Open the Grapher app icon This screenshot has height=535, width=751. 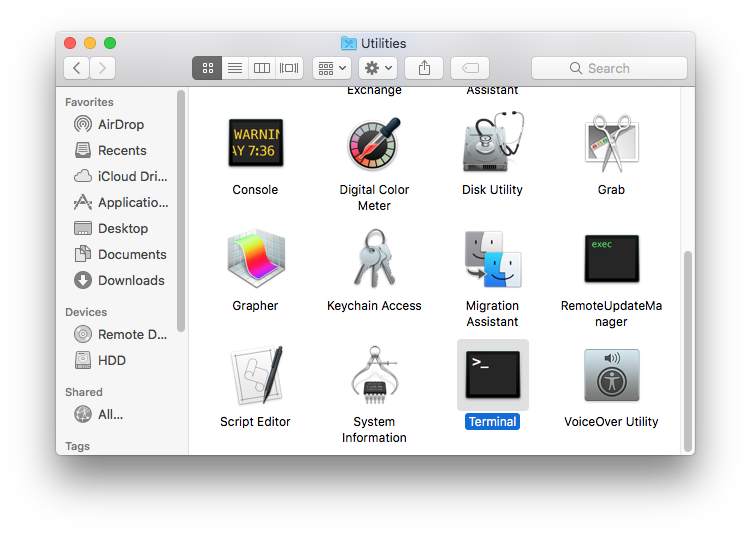[255, 260]
